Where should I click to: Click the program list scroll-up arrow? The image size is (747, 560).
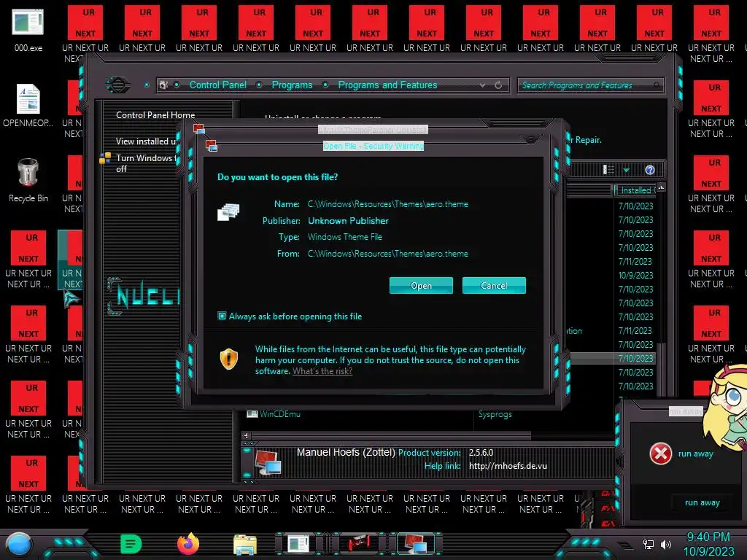661,187
